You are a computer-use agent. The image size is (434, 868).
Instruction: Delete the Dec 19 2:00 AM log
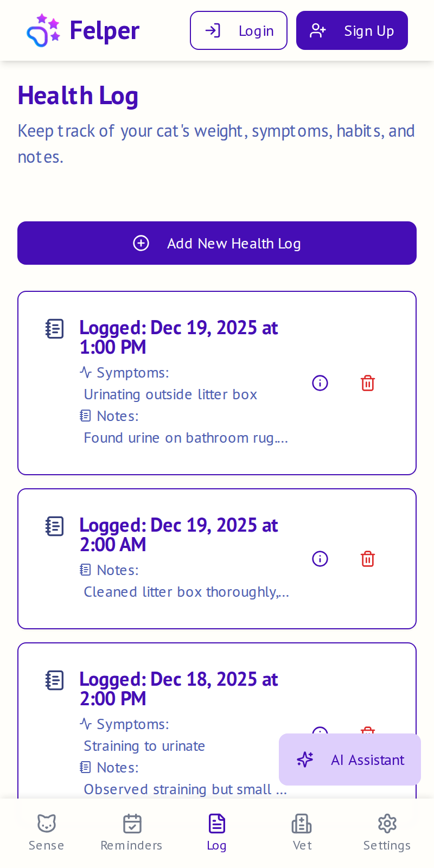tap(368, 559)
